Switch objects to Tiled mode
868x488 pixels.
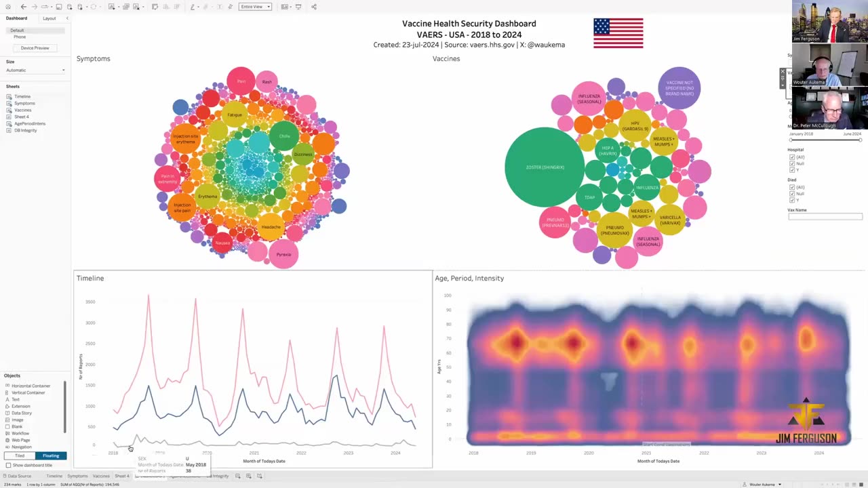click(20, 455)
